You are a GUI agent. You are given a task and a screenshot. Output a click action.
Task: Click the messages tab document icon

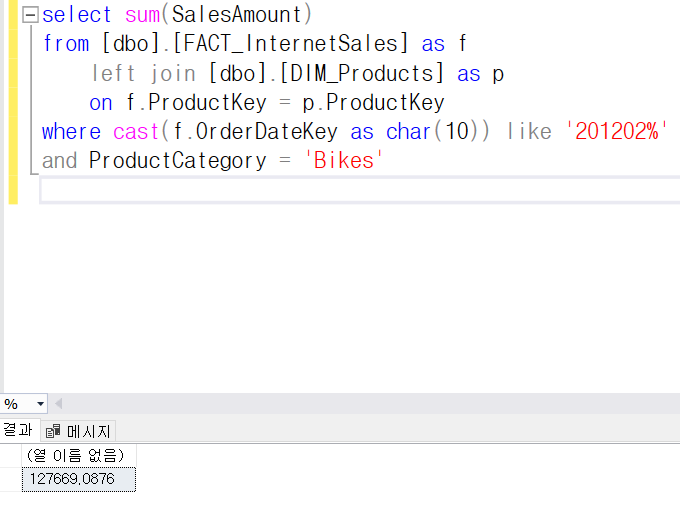point(53,431)
